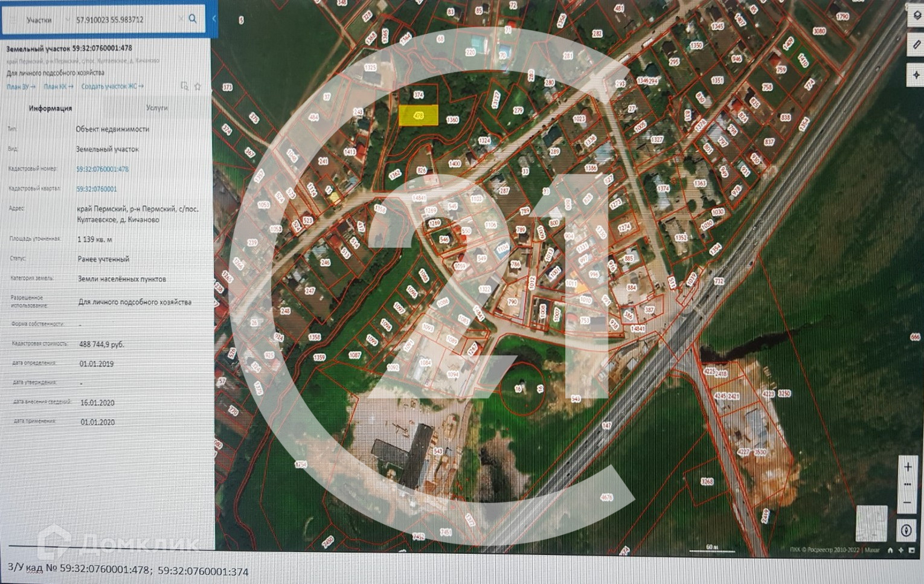This screenshot has width=924, height=584.
Task: Click the Земли населённых пунктов category value
Action: (122, 279)
